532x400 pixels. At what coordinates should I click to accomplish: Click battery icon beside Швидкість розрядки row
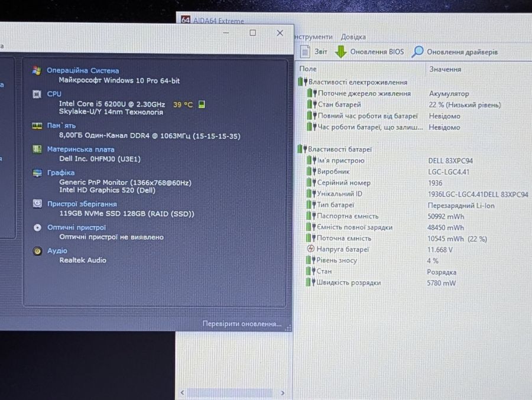click(x=310, y=282)
